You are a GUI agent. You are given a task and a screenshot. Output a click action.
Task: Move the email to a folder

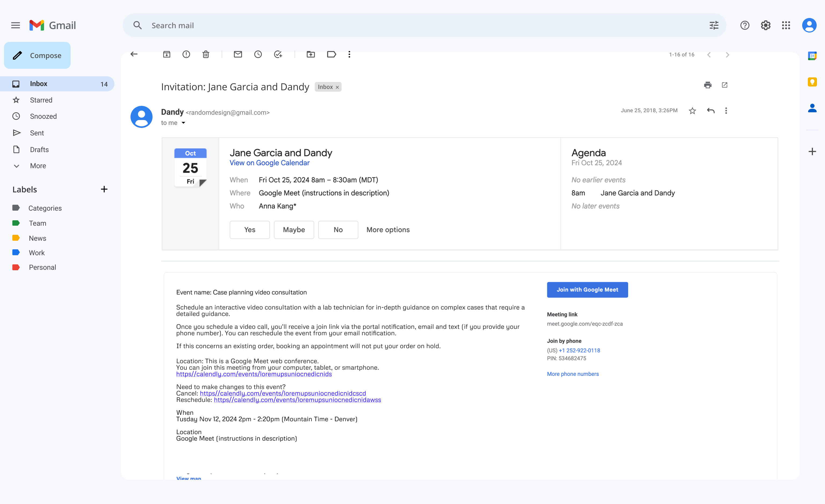tap(311, 54)
